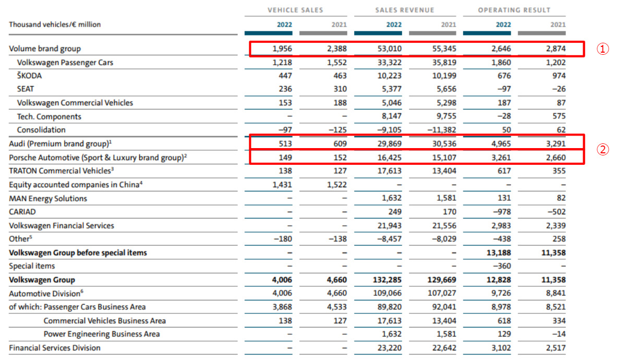
Task: Click Volkswagen Passenger Cars 2022 sales revenue 33,322
Action: point(389,63)
